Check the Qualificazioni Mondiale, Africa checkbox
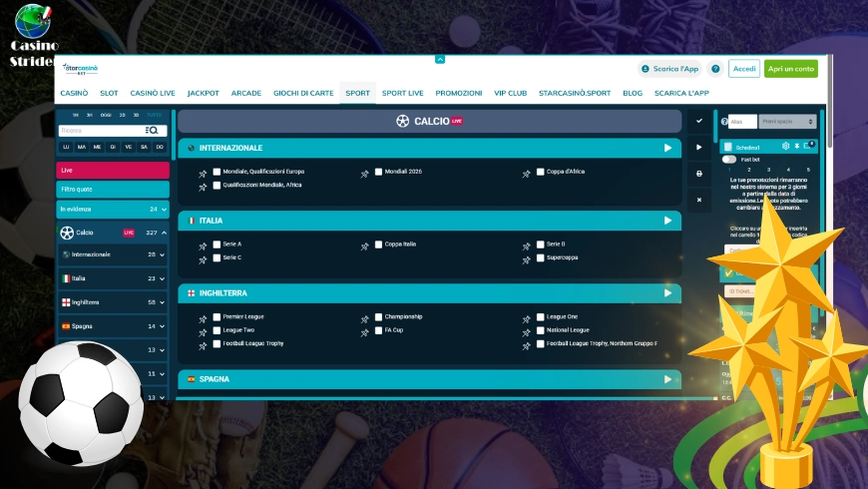 click(x=217, y=185)
